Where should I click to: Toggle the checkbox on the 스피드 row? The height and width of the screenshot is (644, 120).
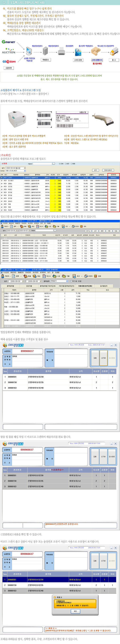(1, 178)
